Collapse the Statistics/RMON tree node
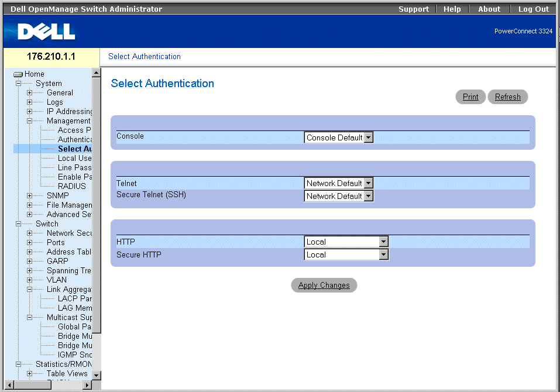This screenshot has width=560, height=392. (18, 364)
